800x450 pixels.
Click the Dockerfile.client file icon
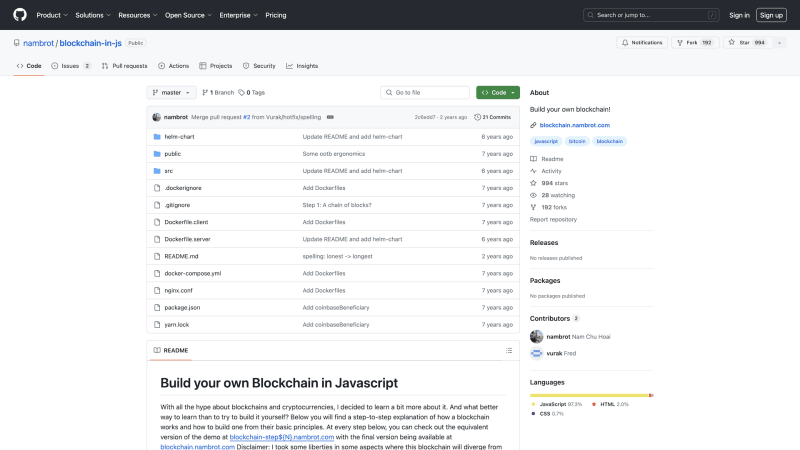pos(157,222)
